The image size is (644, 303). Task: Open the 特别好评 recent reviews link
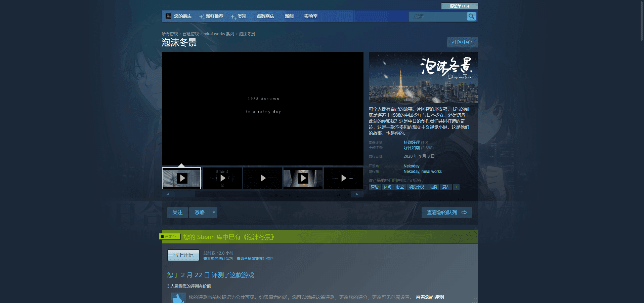[412, 143]
